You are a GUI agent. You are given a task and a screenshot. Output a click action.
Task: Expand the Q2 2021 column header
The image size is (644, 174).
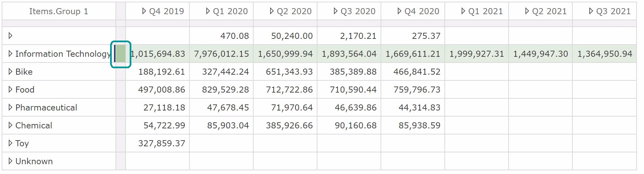click(527, 11)
